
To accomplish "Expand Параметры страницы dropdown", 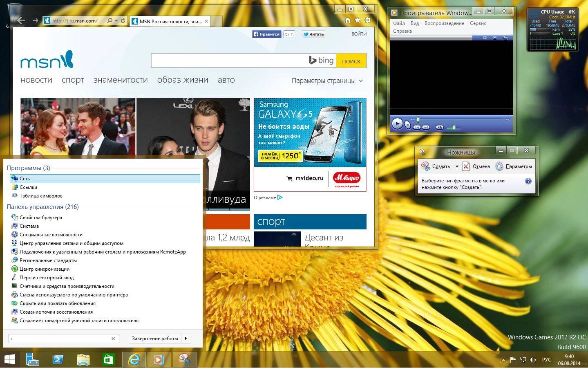I will pyautogui.click(x=327, y=81).
